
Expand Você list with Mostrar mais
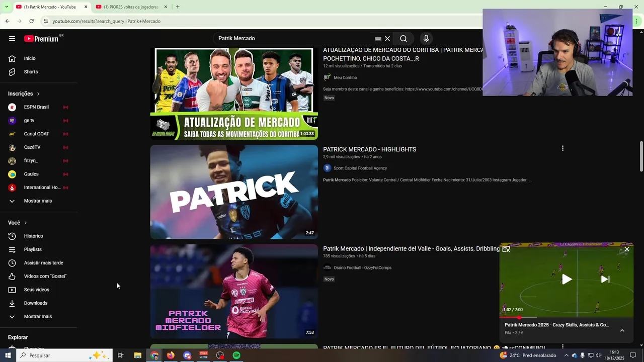coord(38,317)
